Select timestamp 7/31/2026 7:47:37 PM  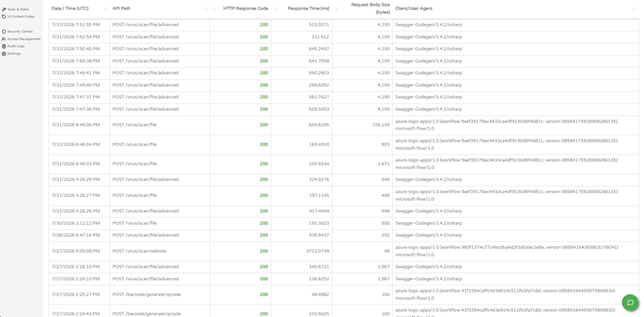75,97
